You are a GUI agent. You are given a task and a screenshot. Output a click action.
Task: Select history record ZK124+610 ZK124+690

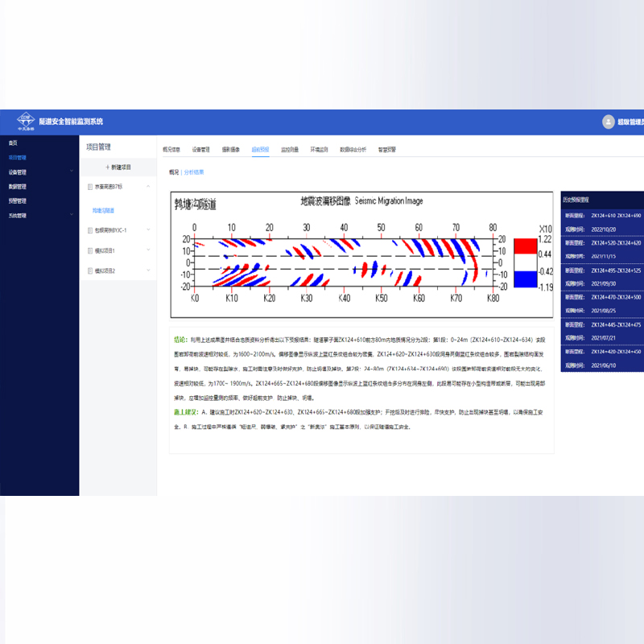tap(616, 216)
